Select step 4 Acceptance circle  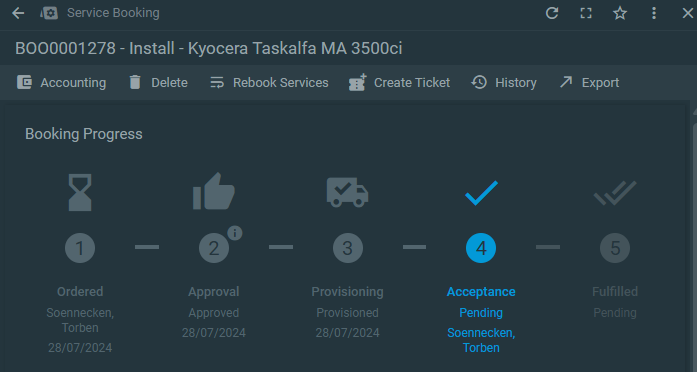(x=481, y=248)
